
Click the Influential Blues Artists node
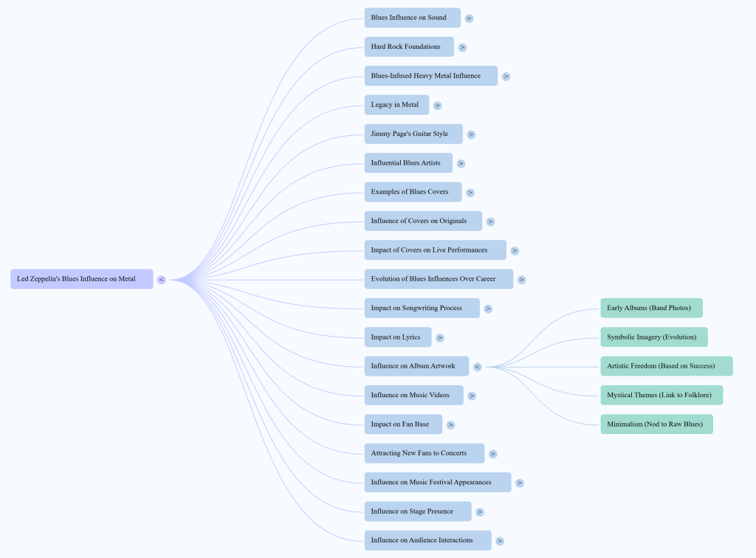coord(408,163)
